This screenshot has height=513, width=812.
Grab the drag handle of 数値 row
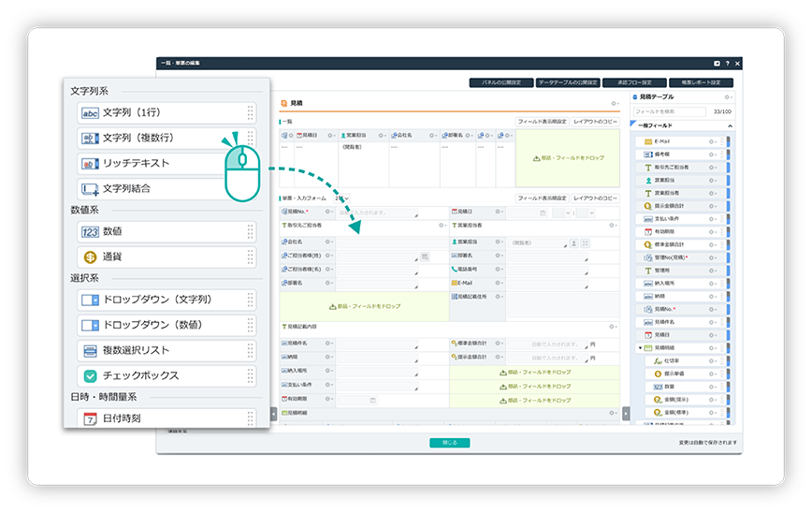point(250,231)
